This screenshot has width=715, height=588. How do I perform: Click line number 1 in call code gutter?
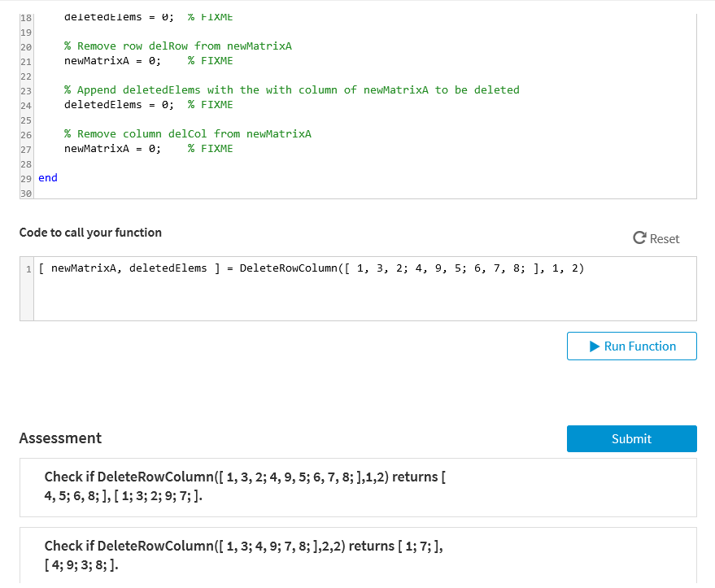click(27, 268)
